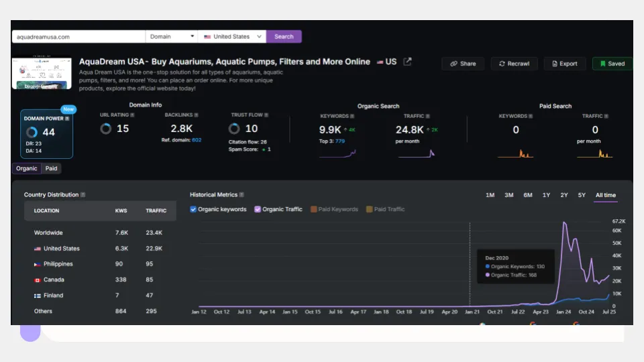Click the 24.8K organic traffic value
644x362 pixels.
coord(409,129)
